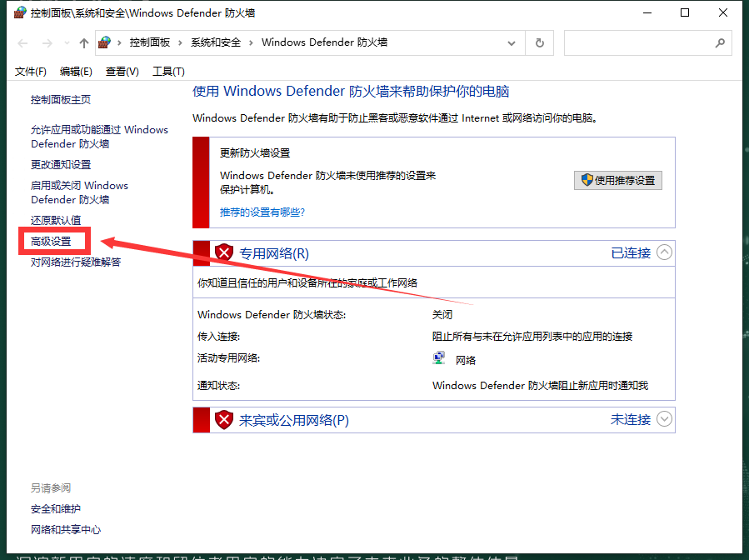Open the recent locations dropdown arrow
The image size is (749, 560).
[x=67, y=43]
